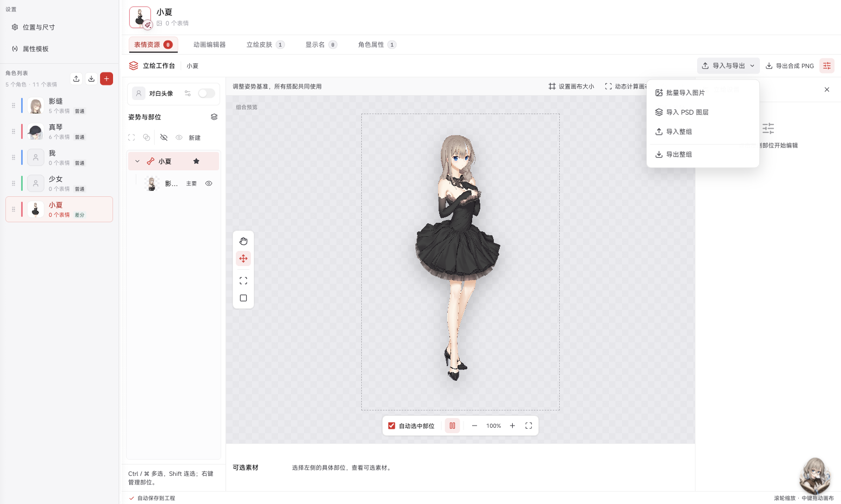The height and width of the screenshot is (504, 841).
Task: Select character 影缝 in the list
Action: point(59,105)
